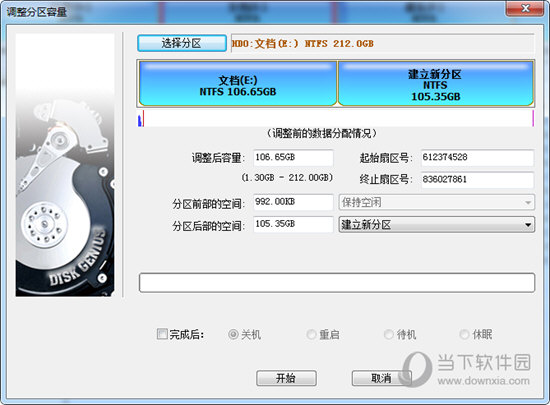Viewport: 550px width, 405px height.
Task: Click the 终止扇区号 field
Action: point(477,180)
